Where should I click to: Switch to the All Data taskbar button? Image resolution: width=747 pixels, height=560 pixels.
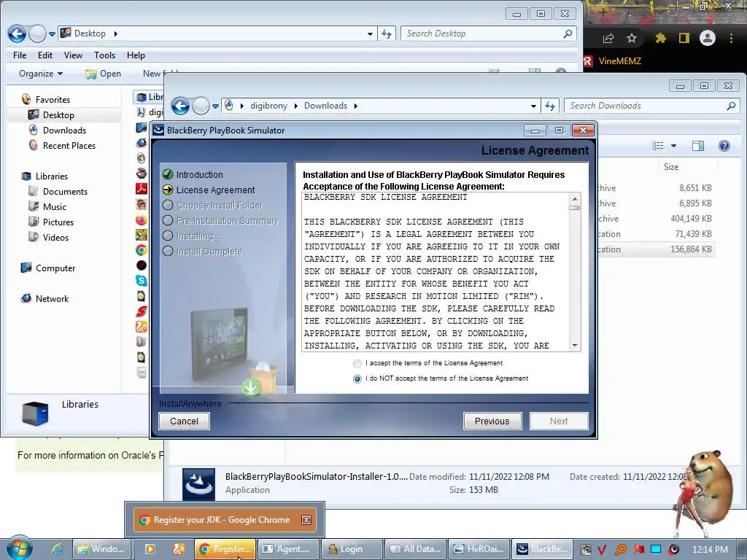coord(415,549)
